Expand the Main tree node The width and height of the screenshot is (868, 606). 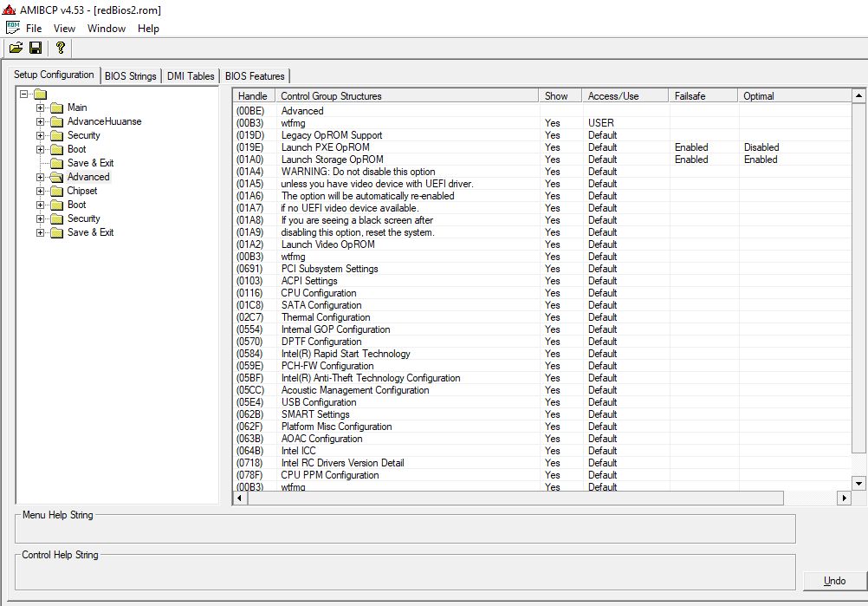click(41, 108)
